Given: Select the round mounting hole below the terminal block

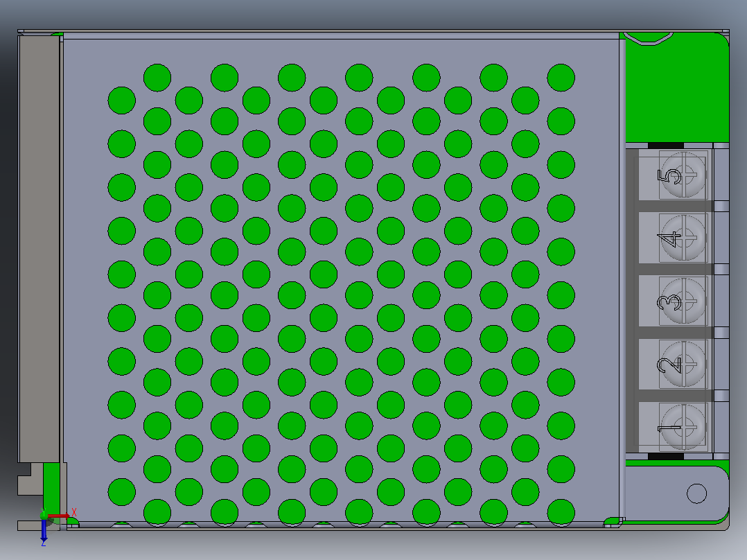Looking at the screenshot, I should (x=696, y=493).
